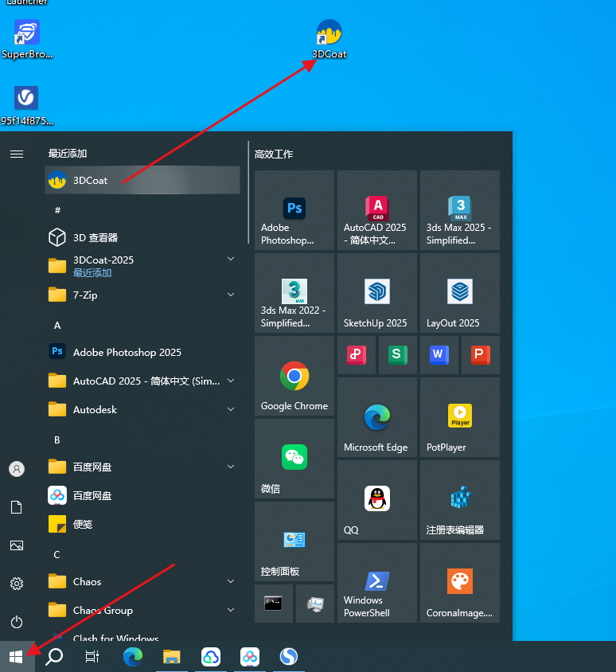Open 百度网盘 app with cloud icon

[x=142, y=495]
